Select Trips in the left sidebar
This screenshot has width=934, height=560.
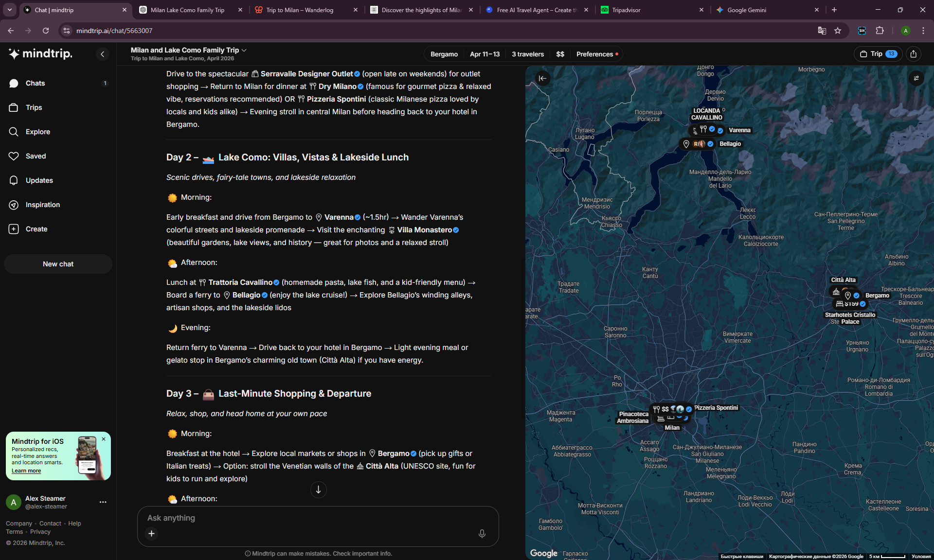tap(34, 107)
